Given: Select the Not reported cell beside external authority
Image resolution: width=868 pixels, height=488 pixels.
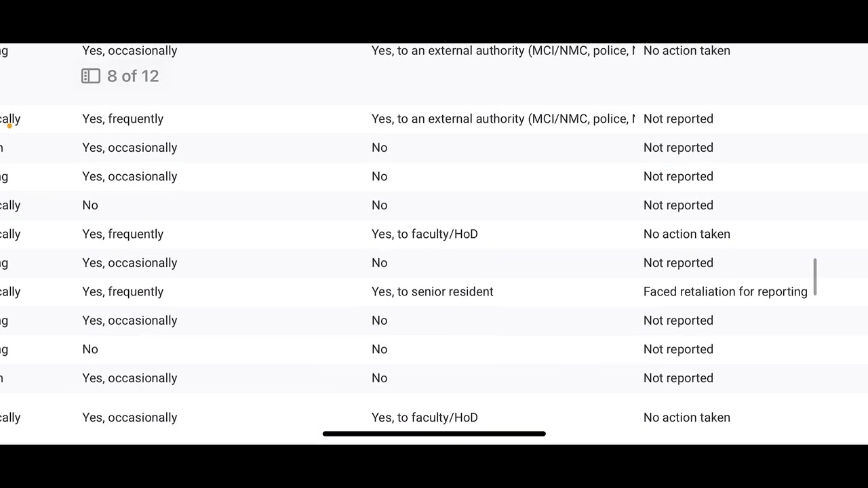Looking at the screenshot, I should pyautogui.click(x=678, y=119).
